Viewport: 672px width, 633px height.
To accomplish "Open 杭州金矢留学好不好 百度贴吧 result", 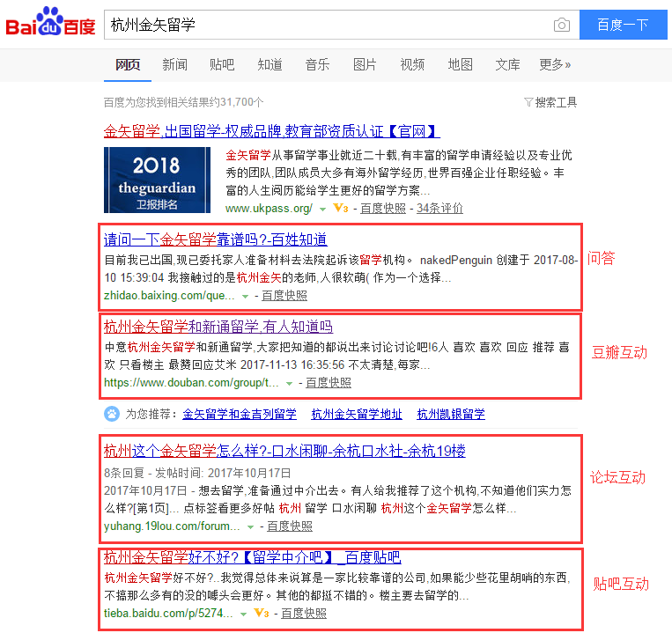I will point(253,557).
